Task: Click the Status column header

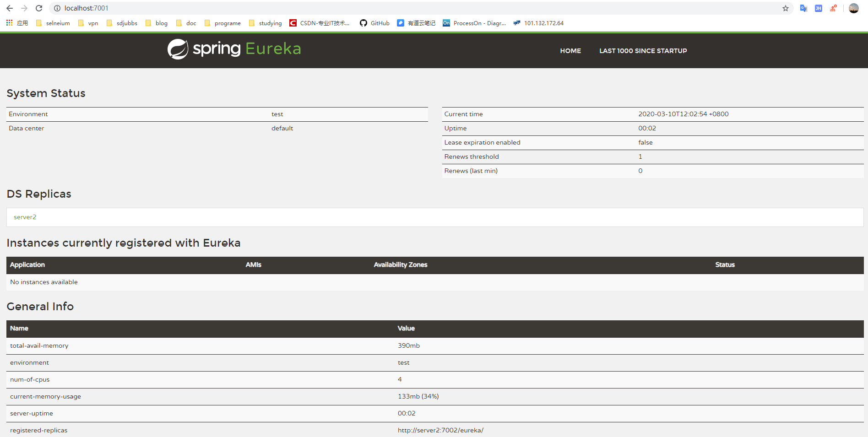Action: click(x=725, y=264)
